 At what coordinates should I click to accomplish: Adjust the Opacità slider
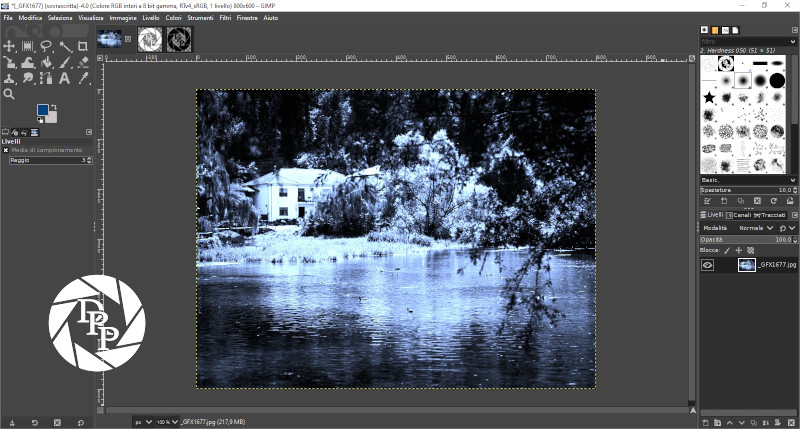coord(748,240)
